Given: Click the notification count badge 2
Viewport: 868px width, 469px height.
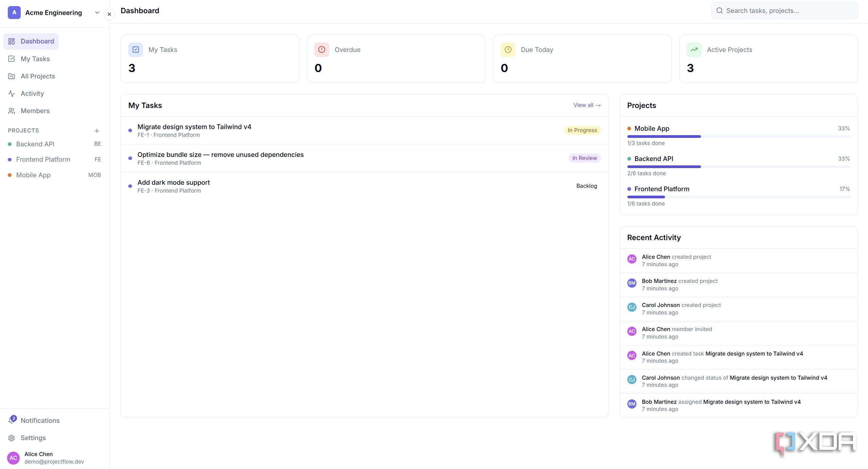Looking at the screenshot, I should [x=14, y=418].
